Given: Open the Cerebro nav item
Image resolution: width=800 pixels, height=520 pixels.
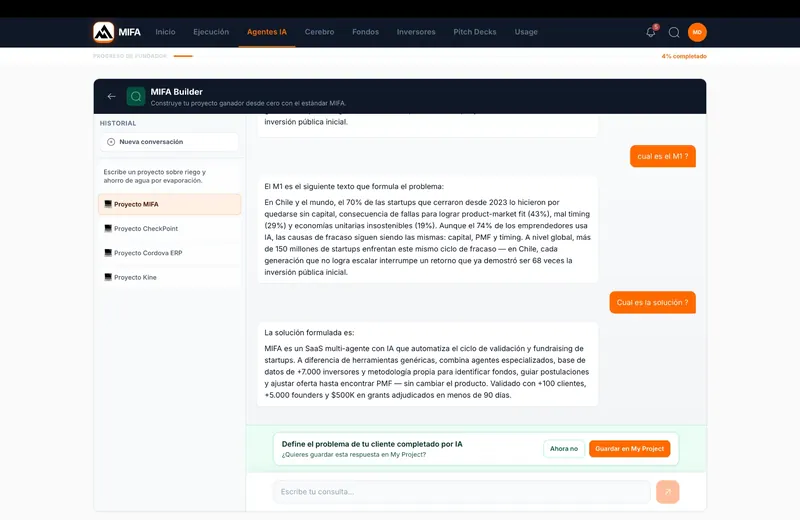Looking at the screenshot, I should (319, 32).
